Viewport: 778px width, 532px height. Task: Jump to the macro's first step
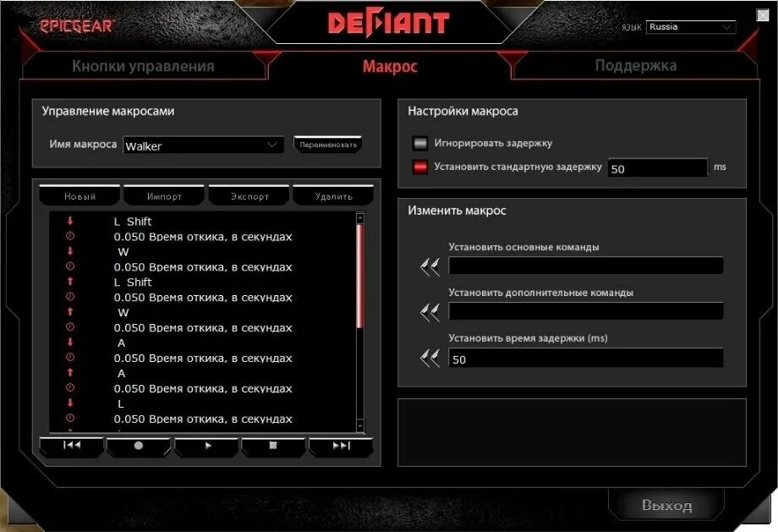(x=71, y=446)
